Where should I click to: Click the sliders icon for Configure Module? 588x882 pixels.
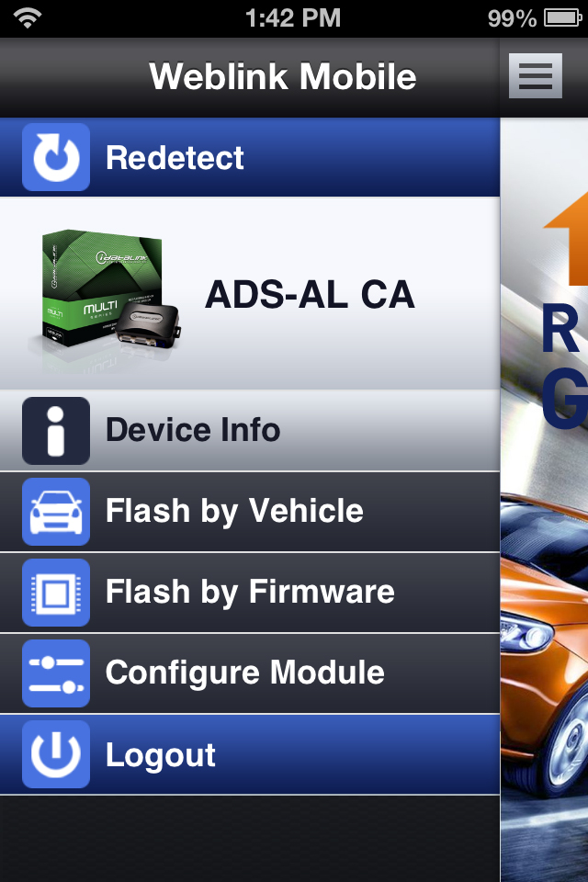pos(56,673)
